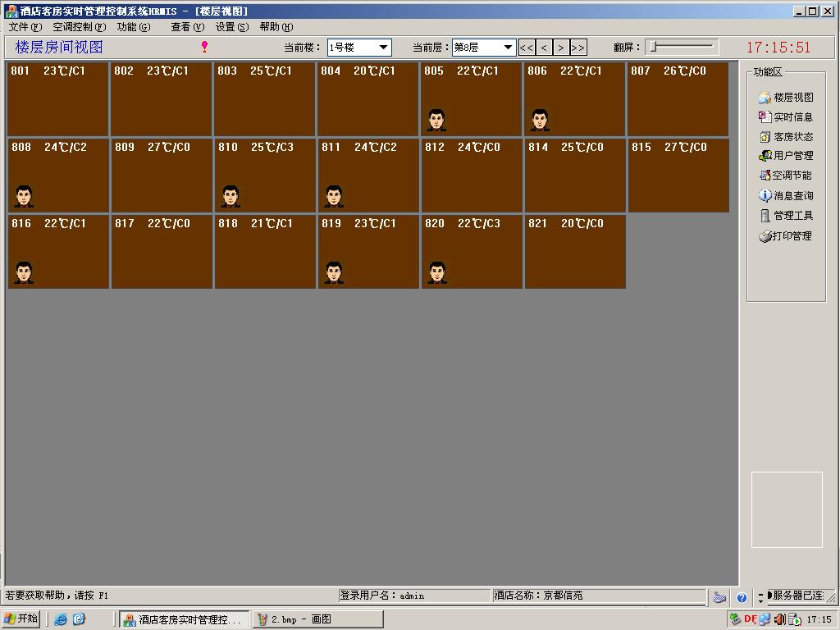840x630 pixels.
Task: Open 实时信息 in the function panel
Action: click(786, 117)
